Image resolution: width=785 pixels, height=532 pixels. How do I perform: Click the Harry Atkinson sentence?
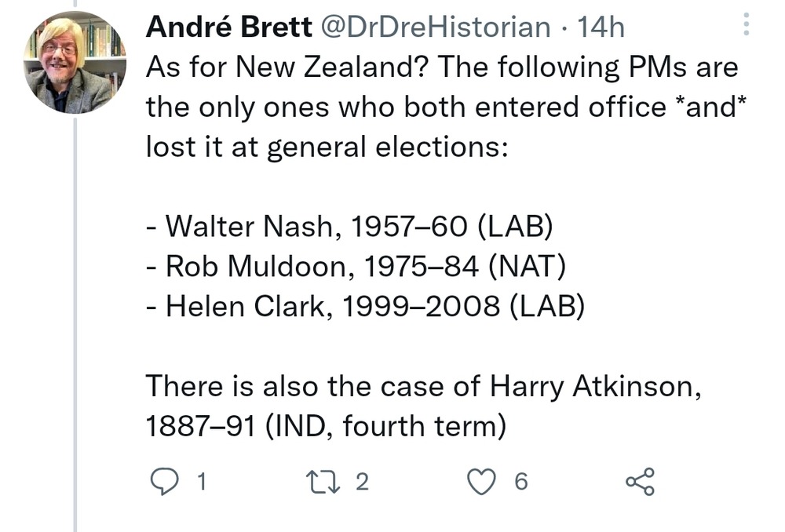coord(422,386)
